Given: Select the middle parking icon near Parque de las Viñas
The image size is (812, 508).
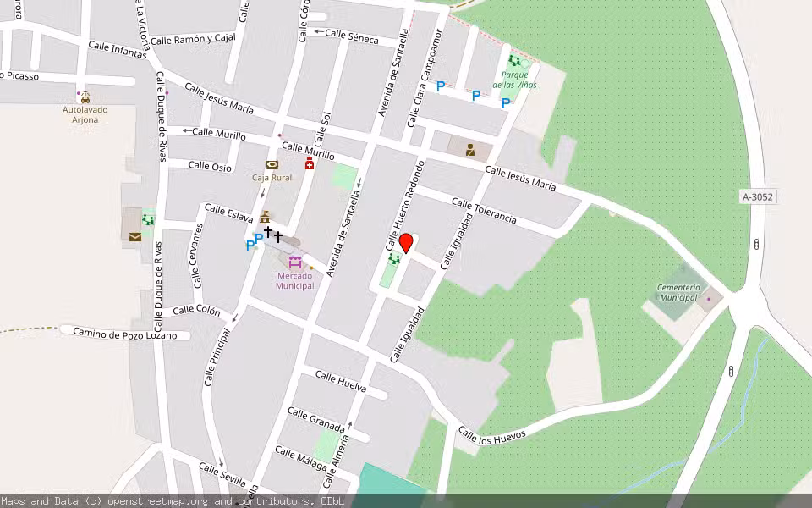Looking at the screenshot, I should pos(476,95).
